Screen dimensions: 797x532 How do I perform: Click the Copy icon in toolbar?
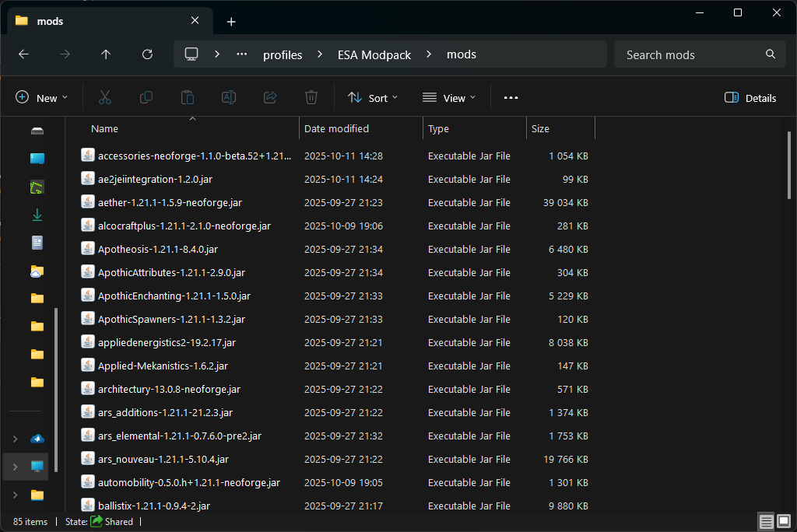[146, 97]
